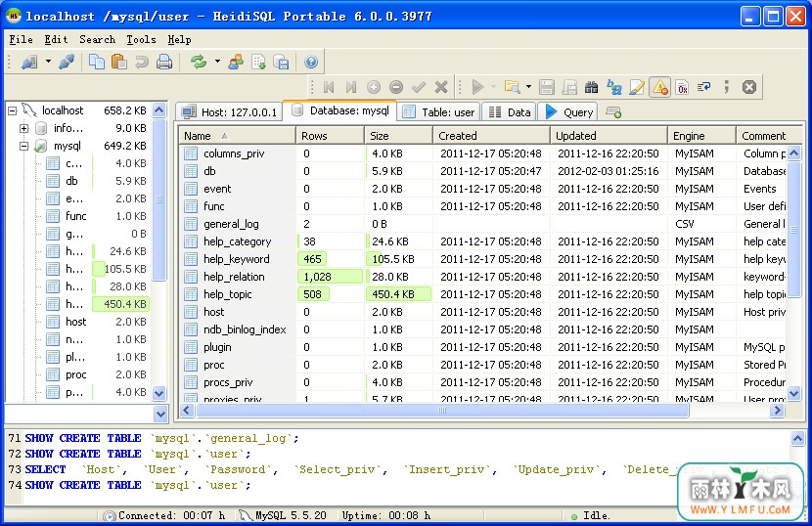Collapse the localhost tree node
812x526 pixels.
point(13,110)
